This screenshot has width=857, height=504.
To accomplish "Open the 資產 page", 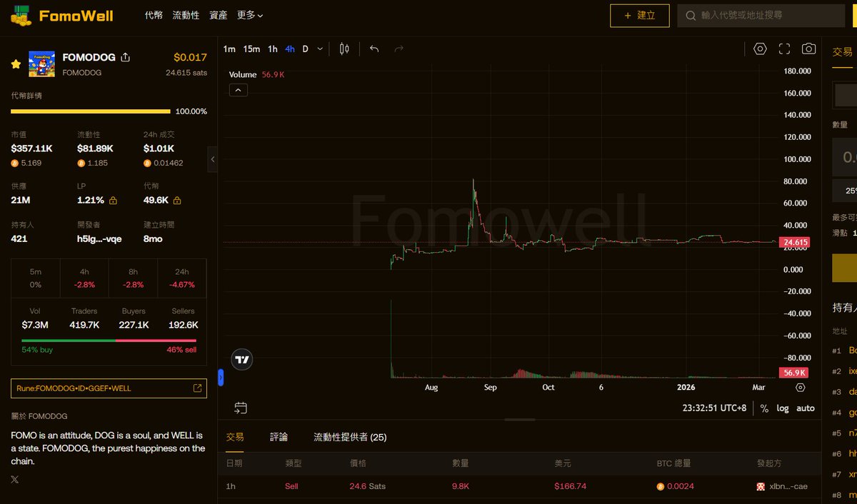I will point(219,15).
